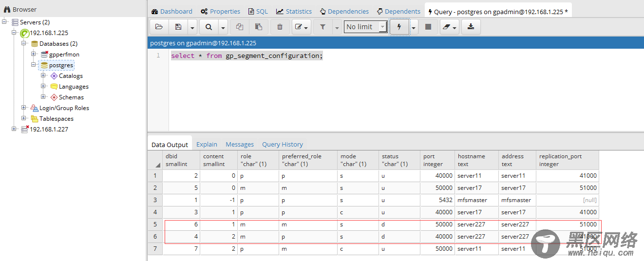Open the Messages tab
Image resolution: width=644 pixels, height=261 pixels.
(x=240, y=145)
